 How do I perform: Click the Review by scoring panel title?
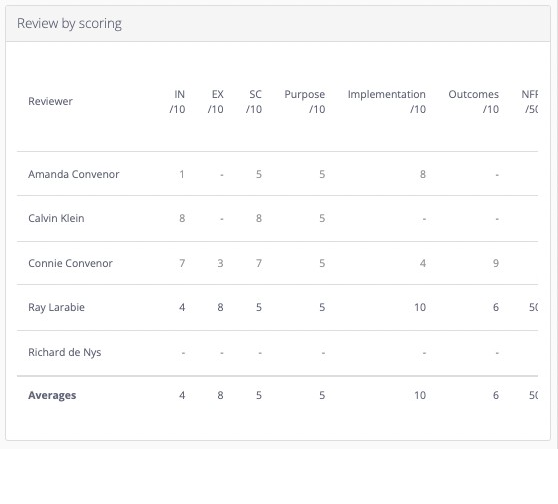69,23
